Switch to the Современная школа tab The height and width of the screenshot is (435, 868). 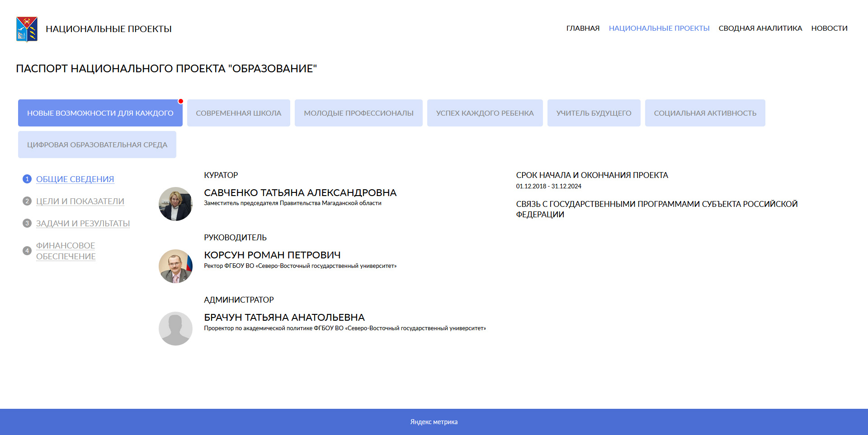click(238, 113)
